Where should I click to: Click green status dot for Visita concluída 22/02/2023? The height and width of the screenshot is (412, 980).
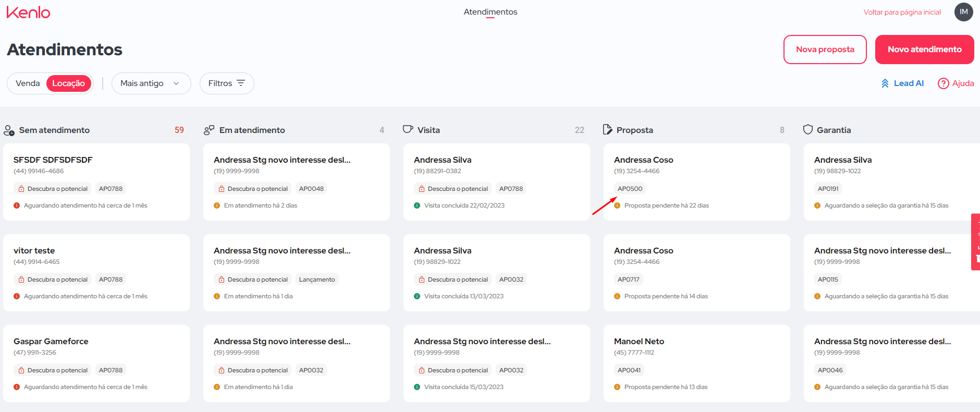click(417, 205)
